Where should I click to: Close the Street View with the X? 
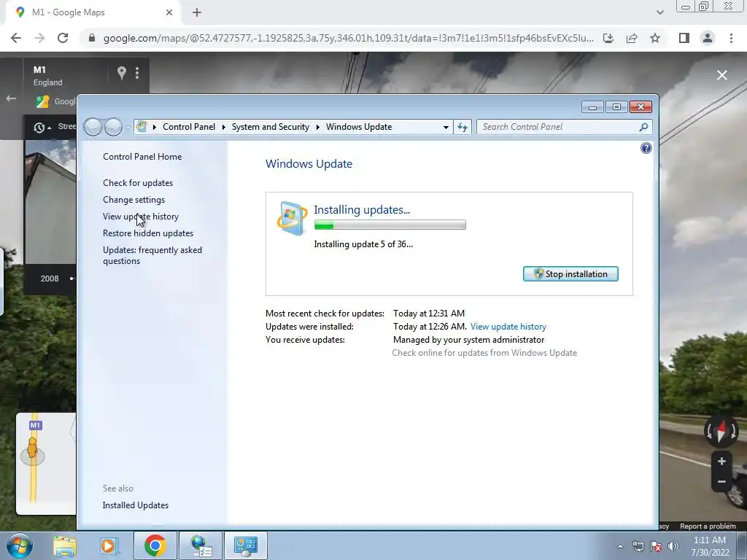click(x=722, y=75)
